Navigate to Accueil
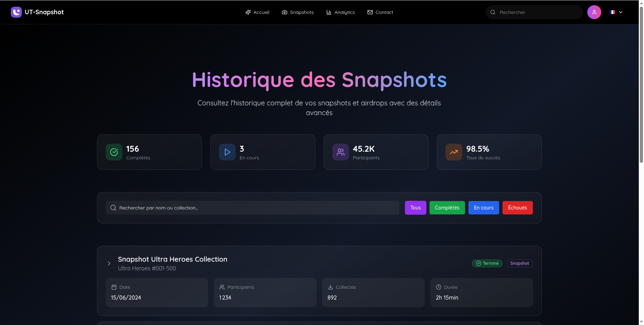 point(258,12)
